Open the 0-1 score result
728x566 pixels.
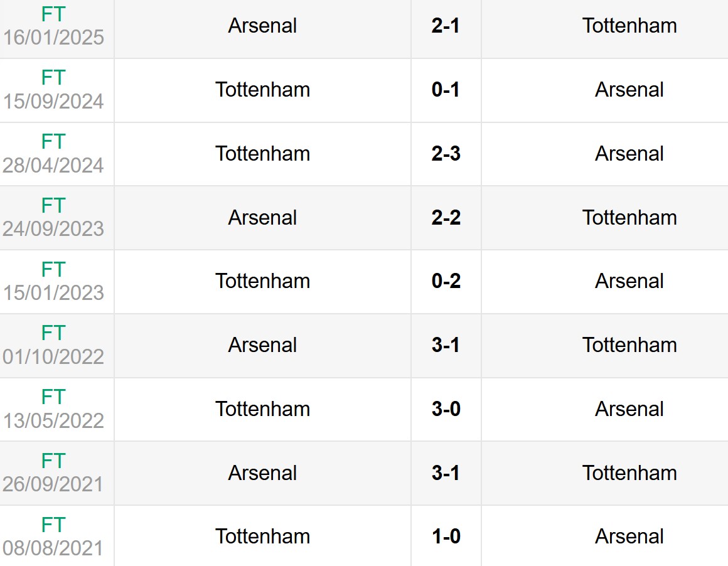[446, 90]
